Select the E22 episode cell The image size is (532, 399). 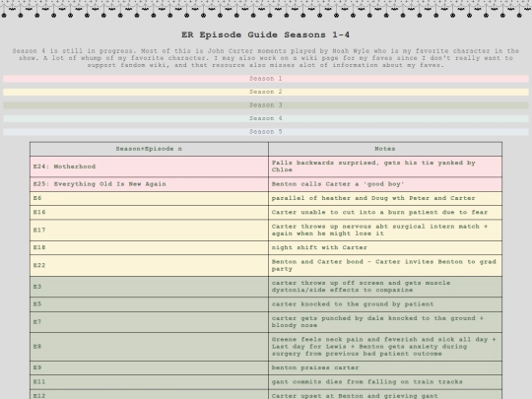point(149,265)
